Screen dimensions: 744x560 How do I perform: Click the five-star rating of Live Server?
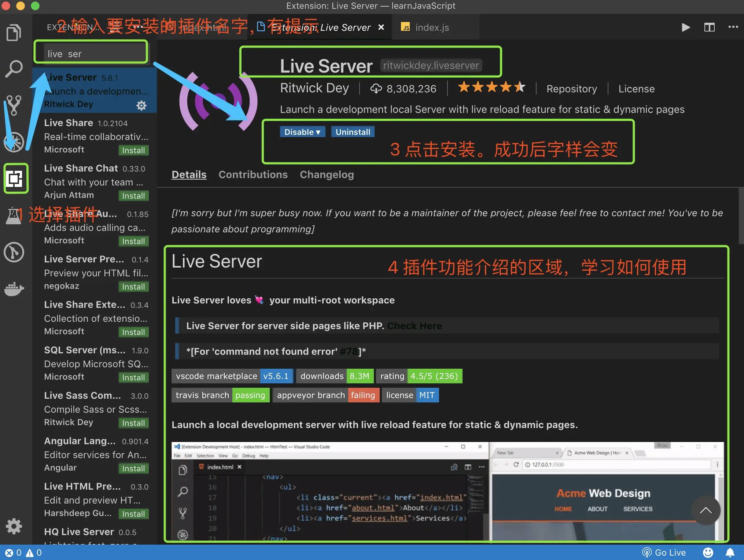[491, 88]
